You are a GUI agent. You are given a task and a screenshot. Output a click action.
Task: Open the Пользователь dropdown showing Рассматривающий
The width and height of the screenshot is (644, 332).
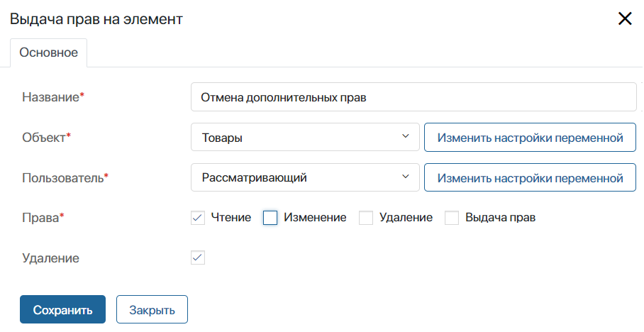point(305,177)
